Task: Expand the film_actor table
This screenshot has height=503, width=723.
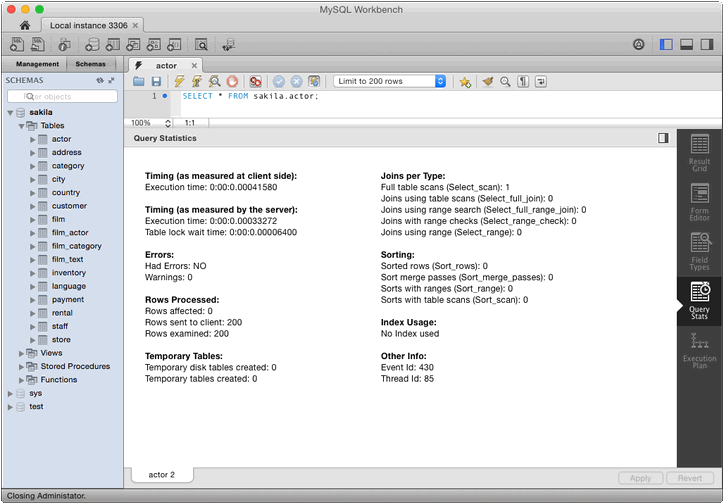Action: 33,233
